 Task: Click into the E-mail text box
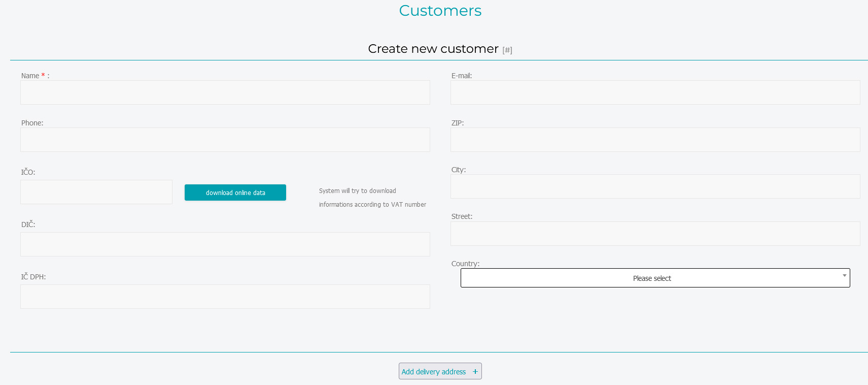pos(655,92)
